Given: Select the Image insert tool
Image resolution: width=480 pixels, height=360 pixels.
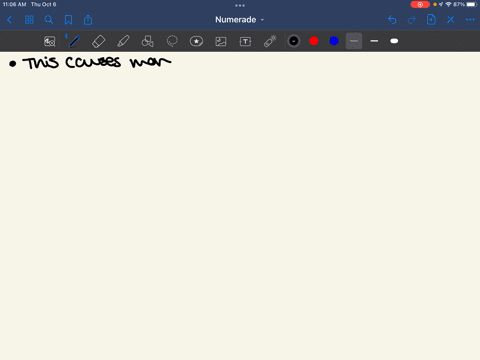Looking at the screenshot, I should click(221, 41).
